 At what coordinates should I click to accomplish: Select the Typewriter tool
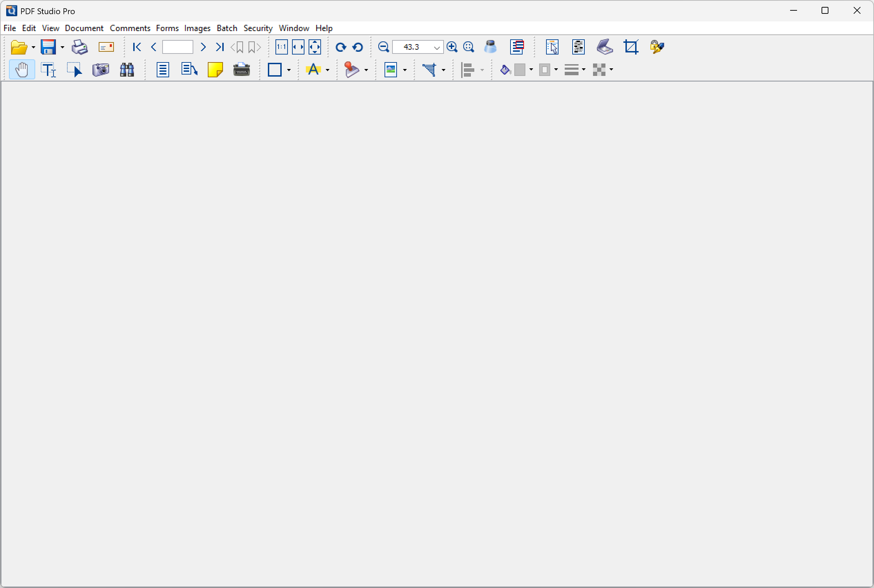[x=242, y=70]
